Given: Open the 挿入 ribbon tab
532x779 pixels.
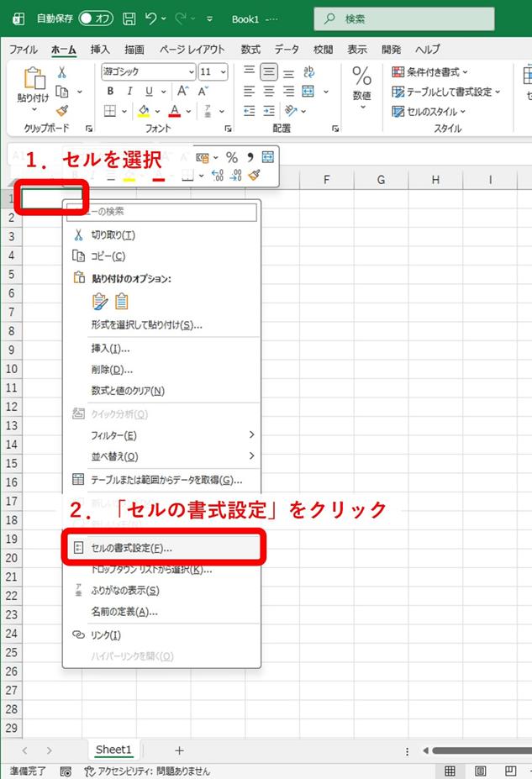Looking at the screenshot, I should tap(100, 50).
